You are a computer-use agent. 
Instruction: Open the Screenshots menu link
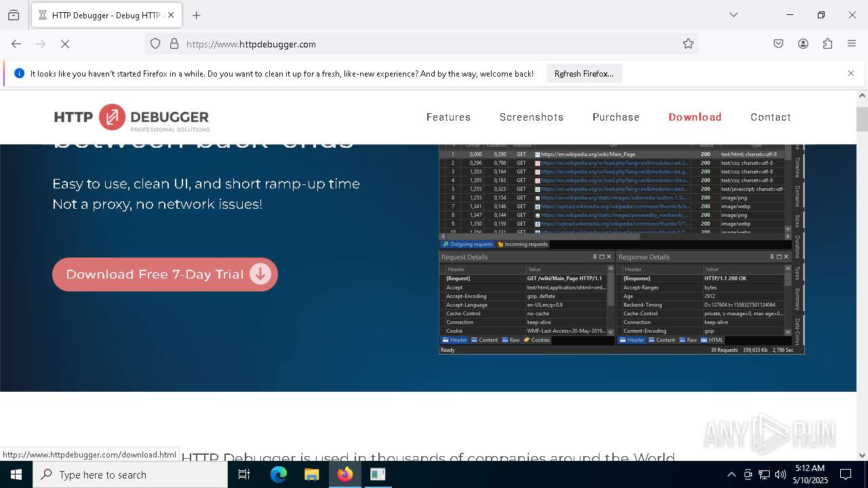pos(532,117)
